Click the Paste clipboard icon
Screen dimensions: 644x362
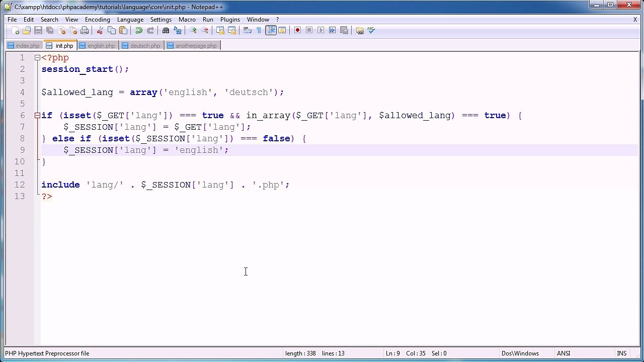tap(123, 31)
